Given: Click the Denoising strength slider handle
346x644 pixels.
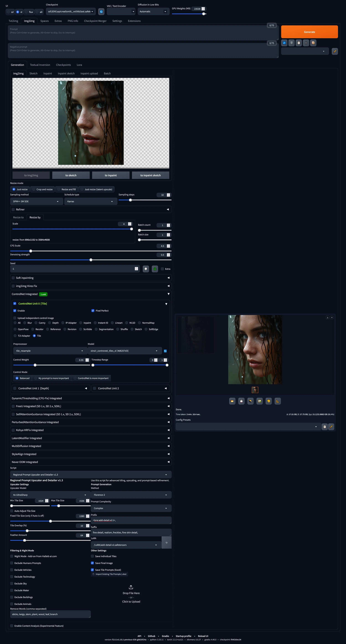Looking at the screenshot, I should point(91,260).
